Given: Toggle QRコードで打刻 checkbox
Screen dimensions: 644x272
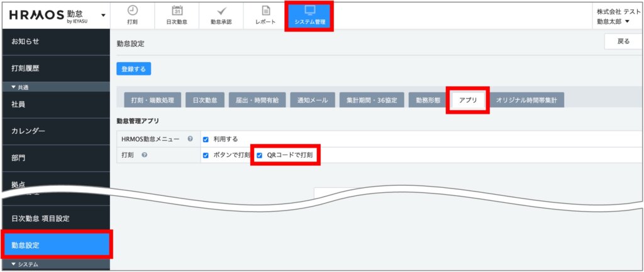Looking at the screenshot, I should pyautogui.click(x=259, y=155).
